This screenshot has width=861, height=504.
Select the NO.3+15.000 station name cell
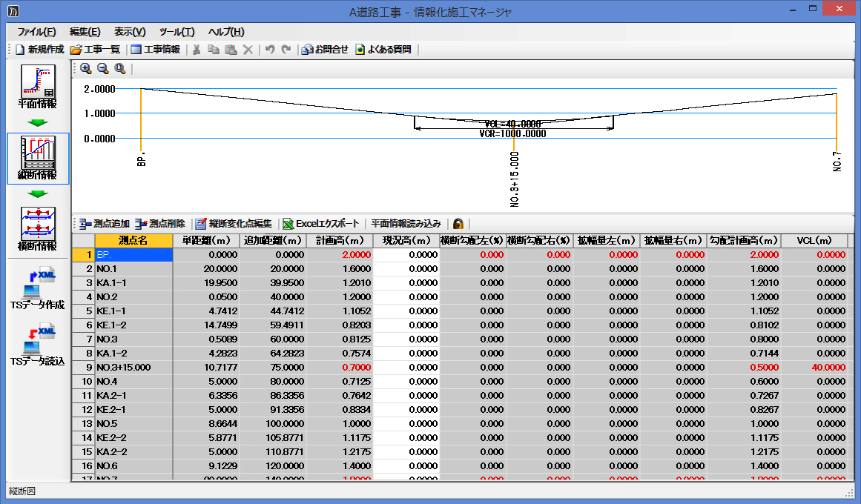134,368
